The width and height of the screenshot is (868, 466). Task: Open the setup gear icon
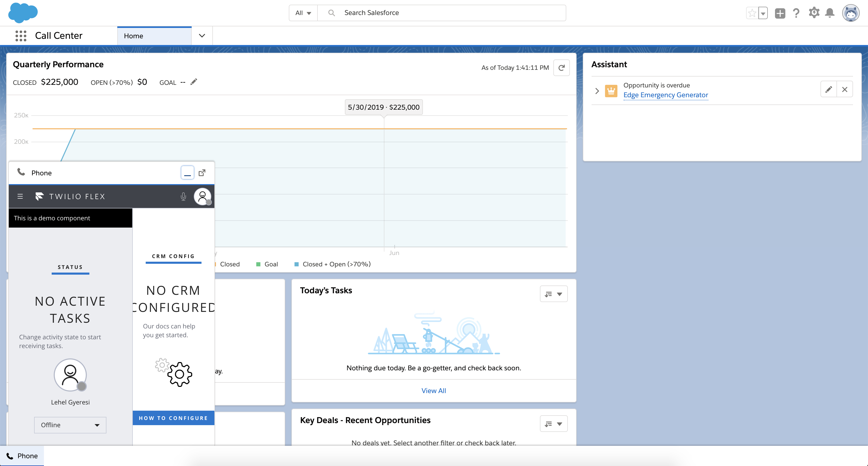click(814, 13)
